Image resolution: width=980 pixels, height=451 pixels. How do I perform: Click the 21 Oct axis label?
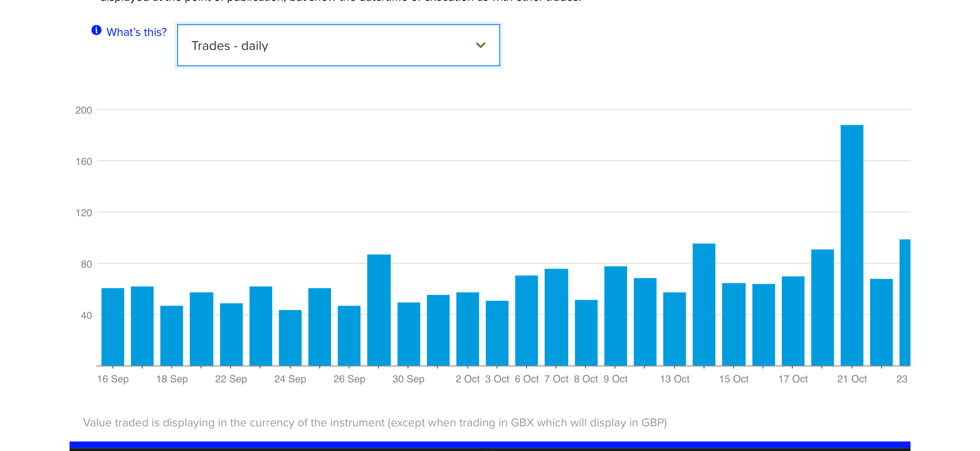coord(851,379)
